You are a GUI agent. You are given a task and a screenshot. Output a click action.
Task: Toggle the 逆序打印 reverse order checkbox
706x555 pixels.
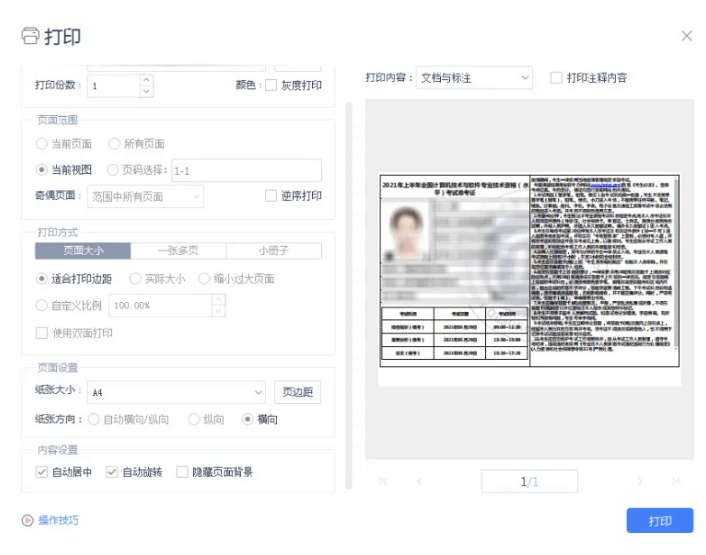pyautogui.click(x=271, y=196)
